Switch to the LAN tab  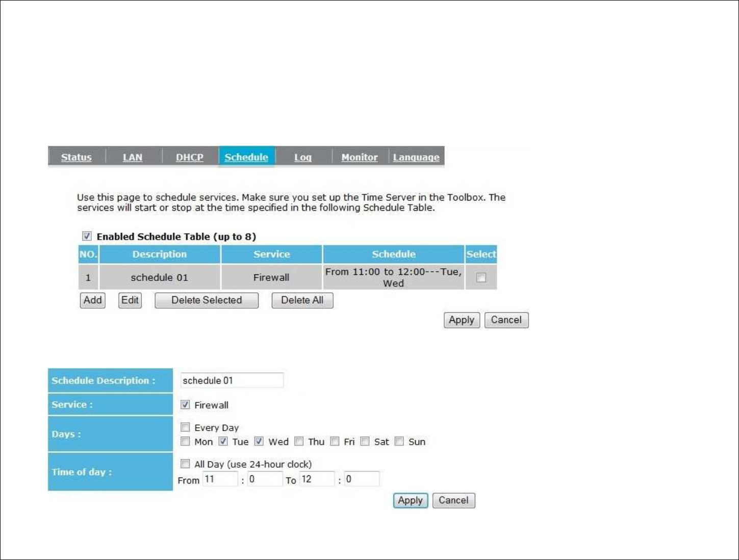pos(133,157)
